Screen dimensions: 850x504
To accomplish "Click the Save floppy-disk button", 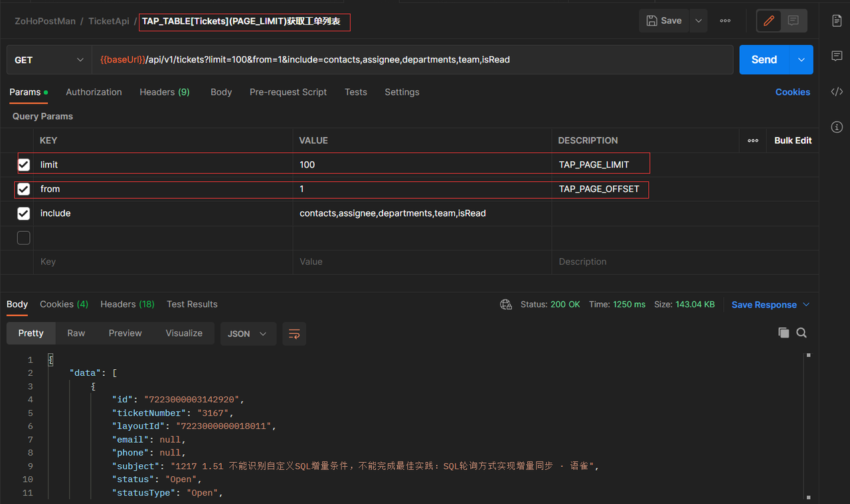I will [x=664, y=21].
